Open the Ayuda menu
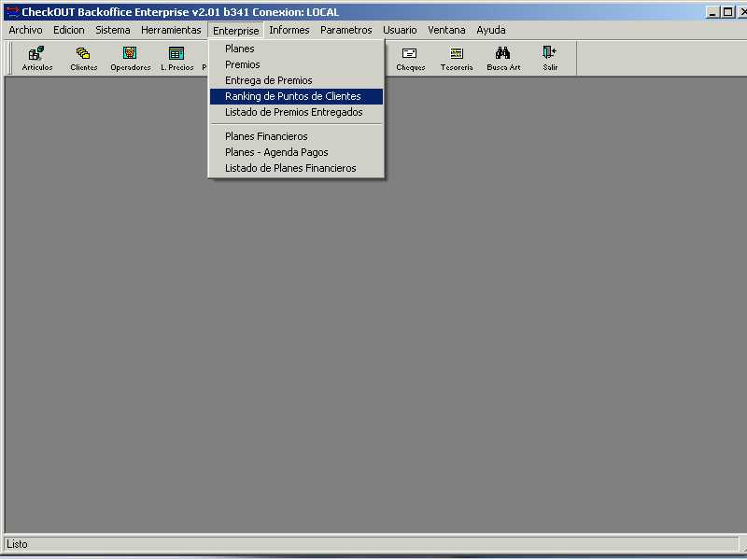747x560 pixels. [491, 30]
